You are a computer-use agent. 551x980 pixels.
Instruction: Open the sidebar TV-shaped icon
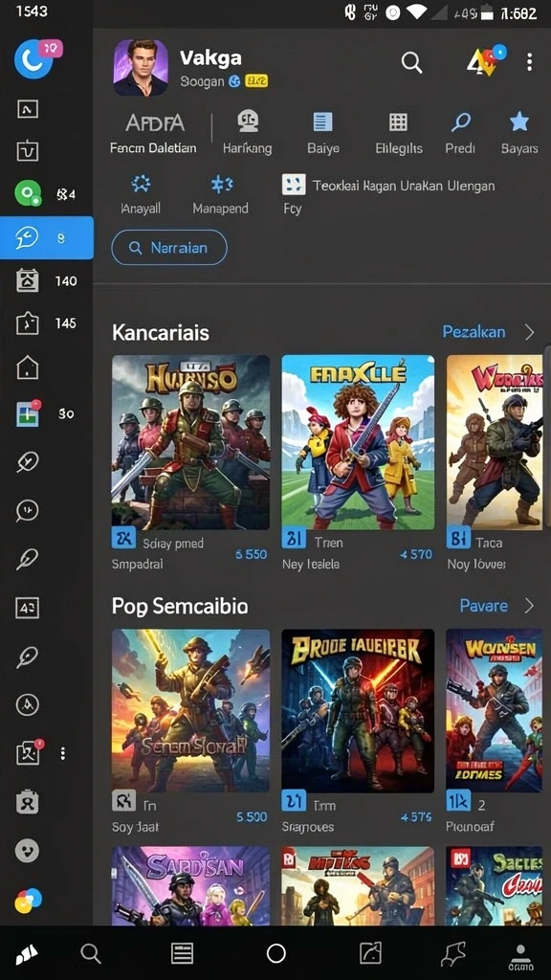[28, 150]
